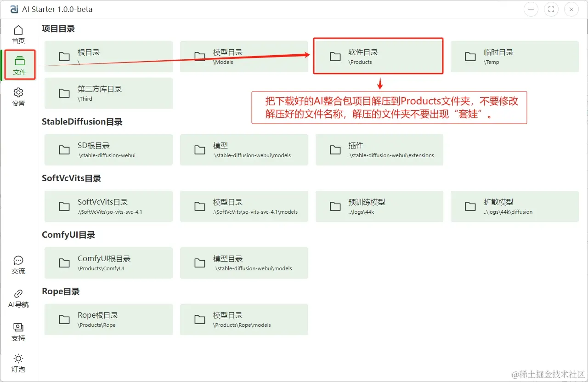Open the 首页 home icon
588x382 pixels.
[18, 34]
